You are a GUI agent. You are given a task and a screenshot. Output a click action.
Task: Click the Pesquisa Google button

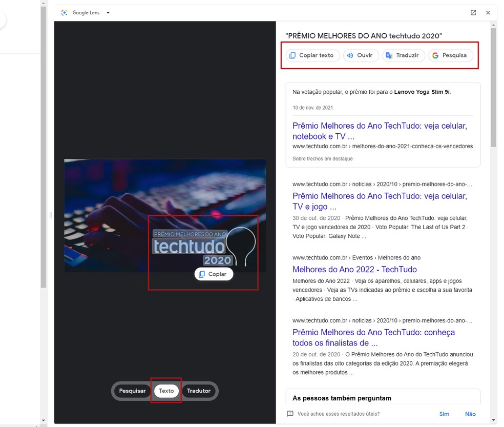pyautogui.click(x=451, y=55)
